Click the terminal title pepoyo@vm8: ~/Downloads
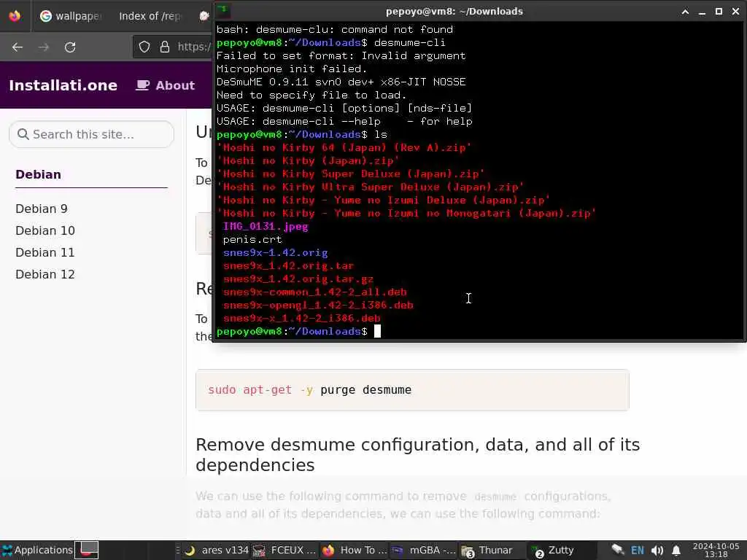 tap(454, 12)
